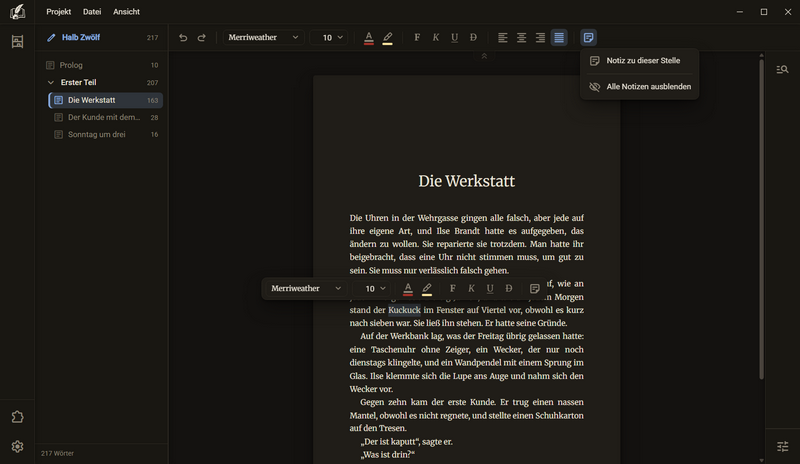Toggle strikethrough (D) in floating toolbar
The width and height of the screenshot is (800, 464).
click(x=509, y=288)
